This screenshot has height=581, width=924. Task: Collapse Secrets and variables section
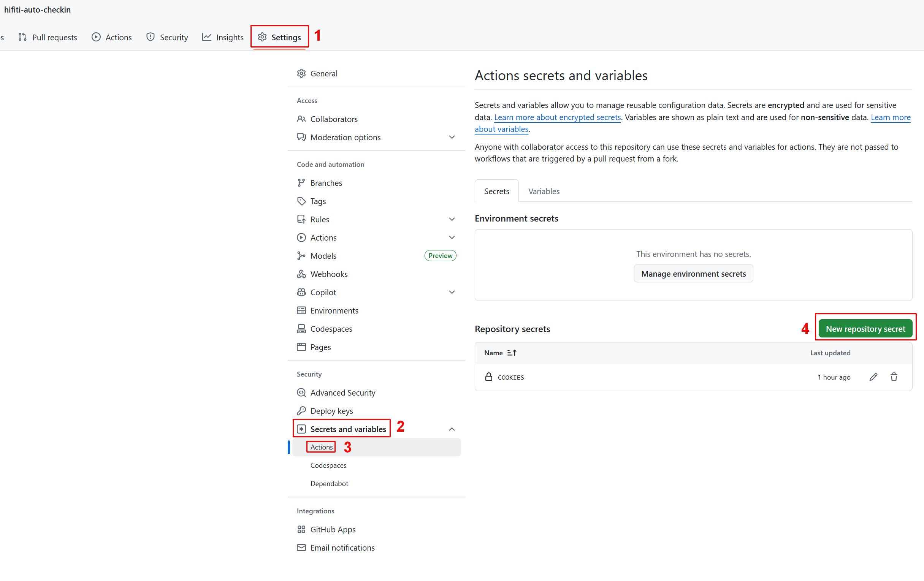pyautogui.click(x=452, y=429)
